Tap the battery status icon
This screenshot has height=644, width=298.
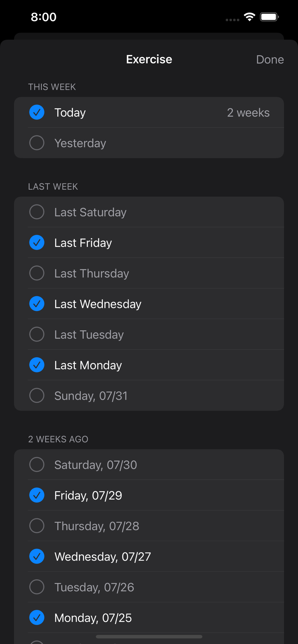tap(270, 17)
